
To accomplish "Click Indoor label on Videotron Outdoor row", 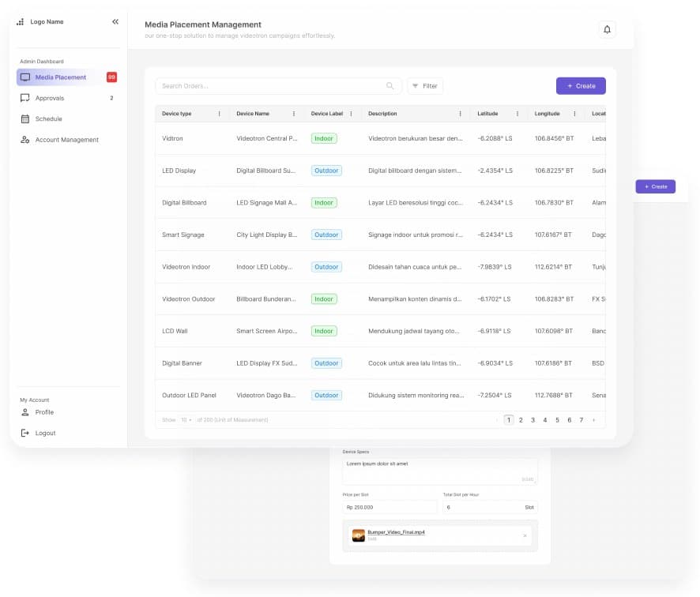I will coord(324,299).
